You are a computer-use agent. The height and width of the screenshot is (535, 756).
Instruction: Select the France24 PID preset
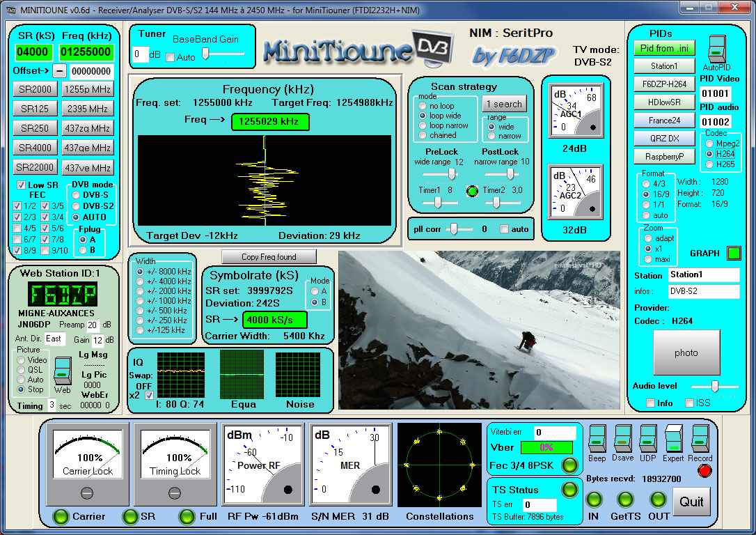pyautogui.click(x=664, y=120)
